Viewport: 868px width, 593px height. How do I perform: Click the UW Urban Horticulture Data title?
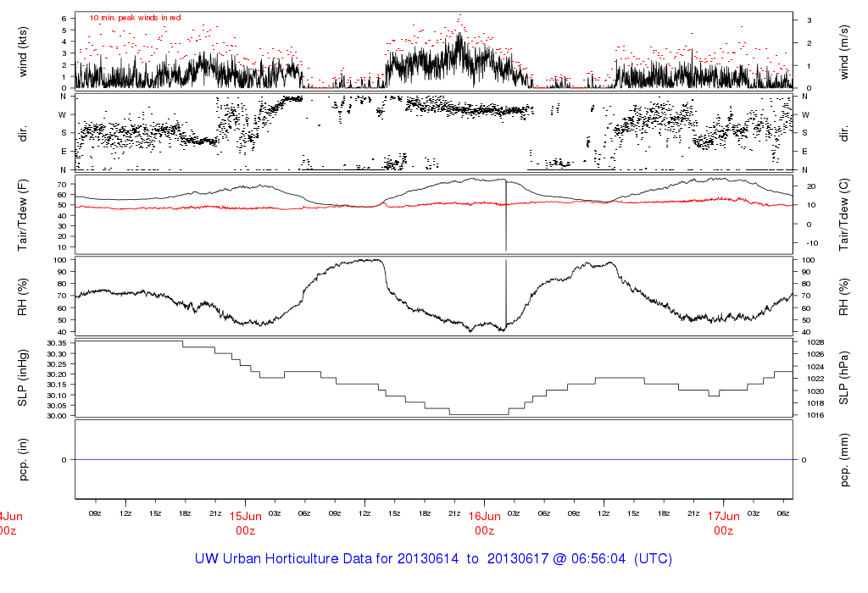click(434, 560)
